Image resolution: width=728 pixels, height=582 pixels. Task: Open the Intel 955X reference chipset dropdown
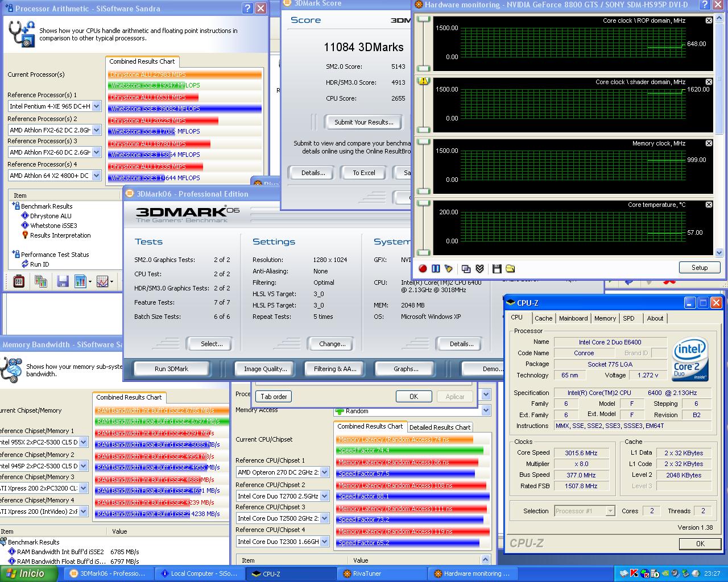83,442
